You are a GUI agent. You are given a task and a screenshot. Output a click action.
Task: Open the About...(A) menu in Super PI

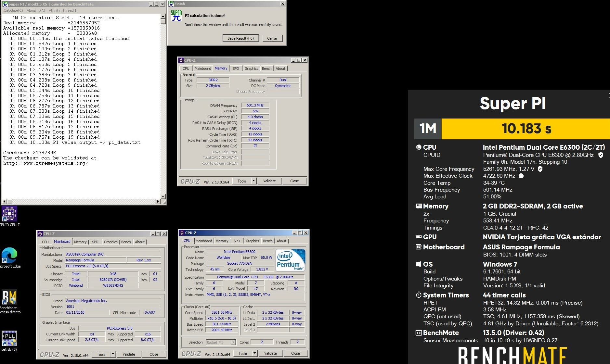tap(36, 10)
